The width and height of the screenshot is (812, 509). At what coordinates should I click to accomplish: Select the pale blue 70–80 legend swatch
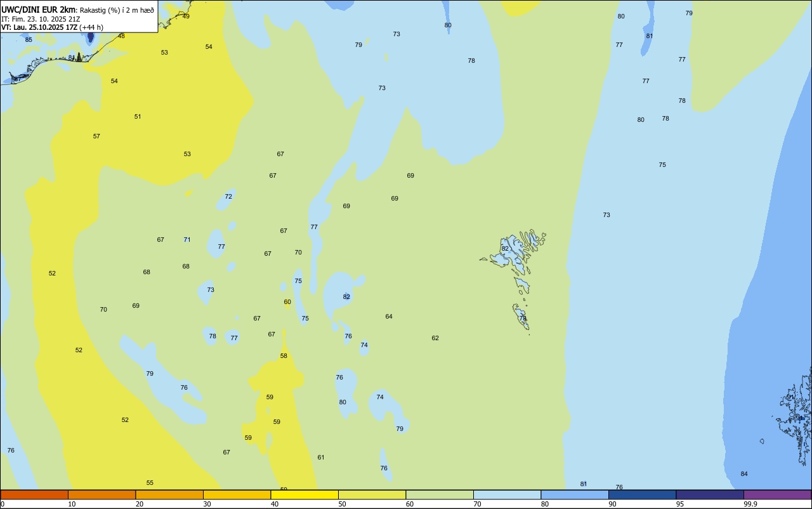click(x=507, y=494)
